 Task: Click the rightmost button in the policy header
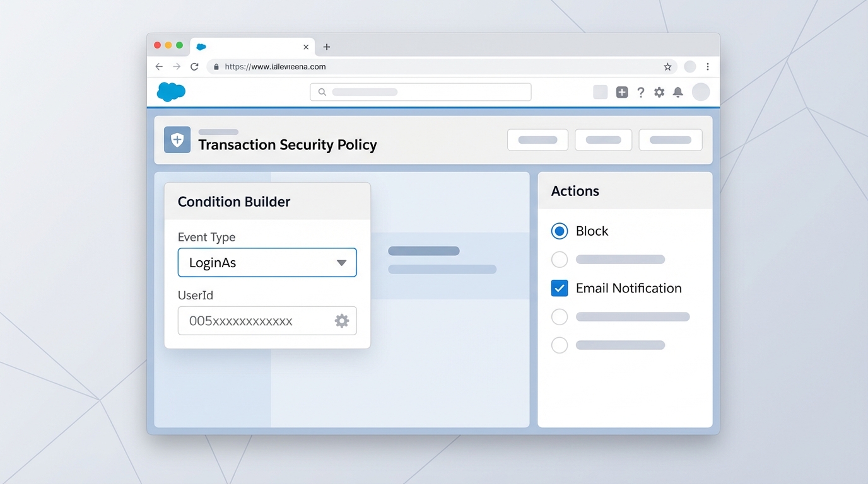[670, 140]
